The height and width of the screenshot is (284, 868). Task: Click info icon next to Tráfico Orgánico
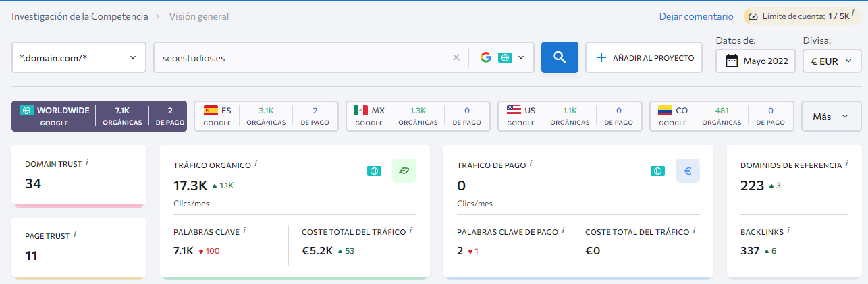click(256, 163)
